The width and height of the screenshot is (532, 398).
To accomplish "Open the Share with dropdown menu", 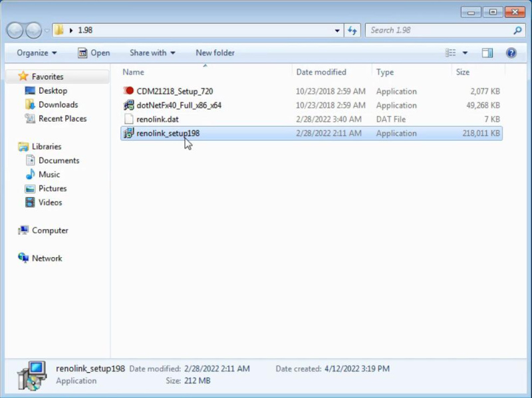I will pos(152,53).
